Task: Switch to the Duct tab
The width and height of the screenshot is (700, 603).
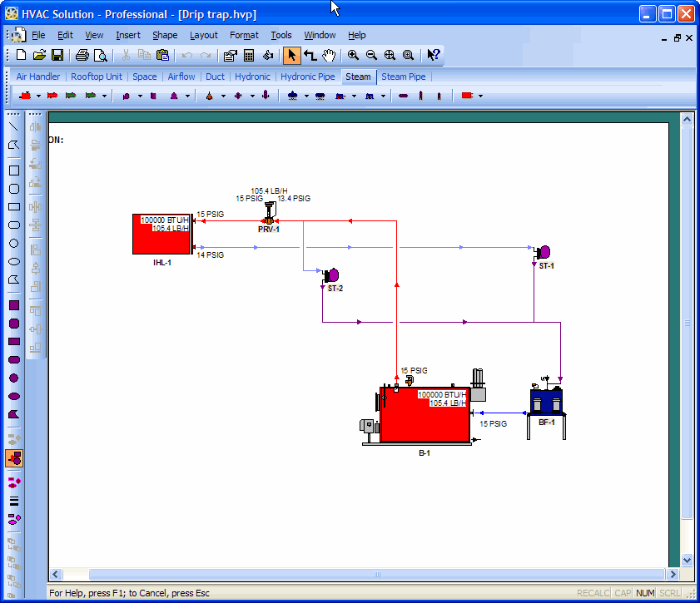Action: (215, 77)
